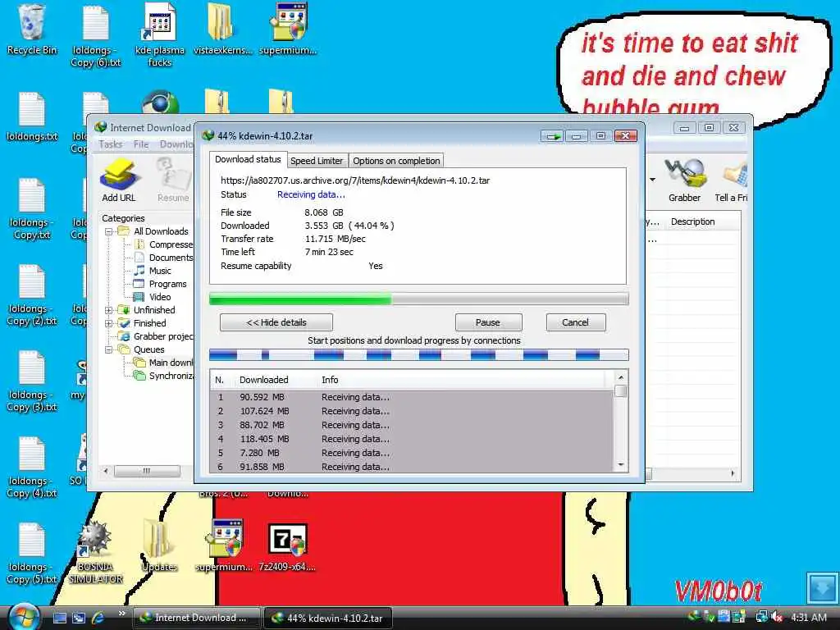Open the top supermium installer icon
The height and width of the screenshot is (630, 840).
click(x=288, y=30)
